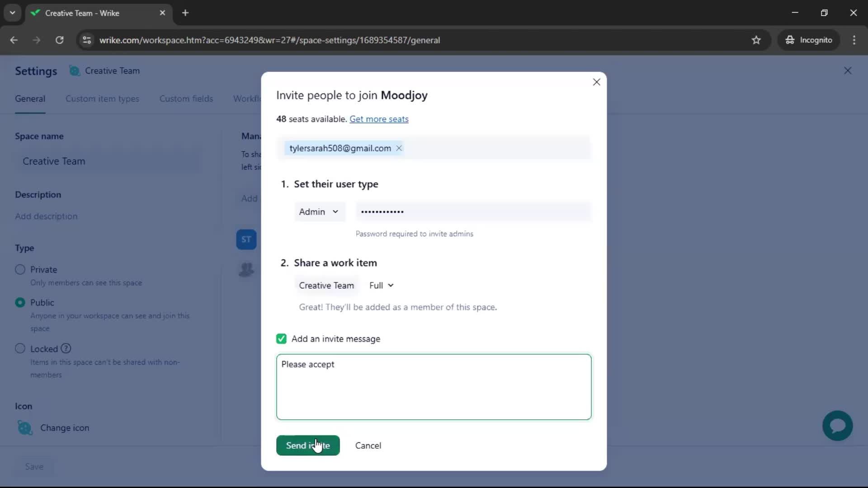868x488 pixels.
Task: Click the Send invite button
Action: (308, 446)
